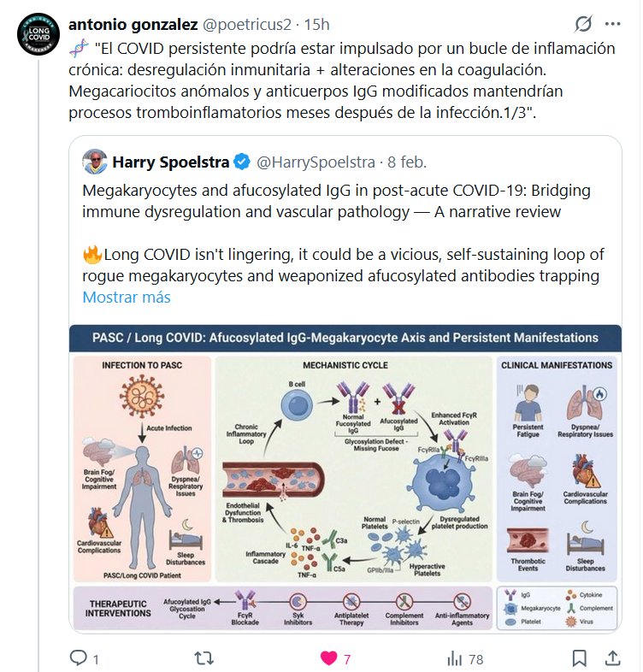Image resolution: width=643 pixels, height=672 pixels.
Task: Open quoted tweet text about megakaryocytes
Action: point(337,201)
